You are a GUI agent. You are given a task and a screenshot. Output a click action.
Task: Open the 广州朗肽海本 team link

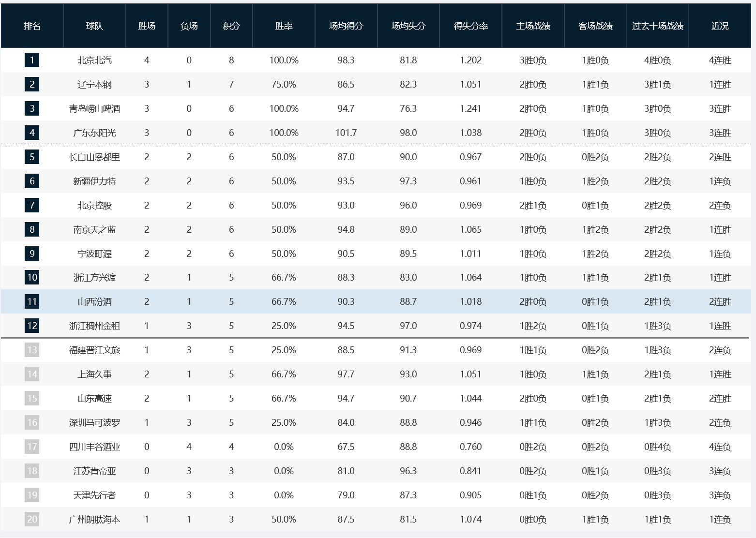click(x=94, y=519)
